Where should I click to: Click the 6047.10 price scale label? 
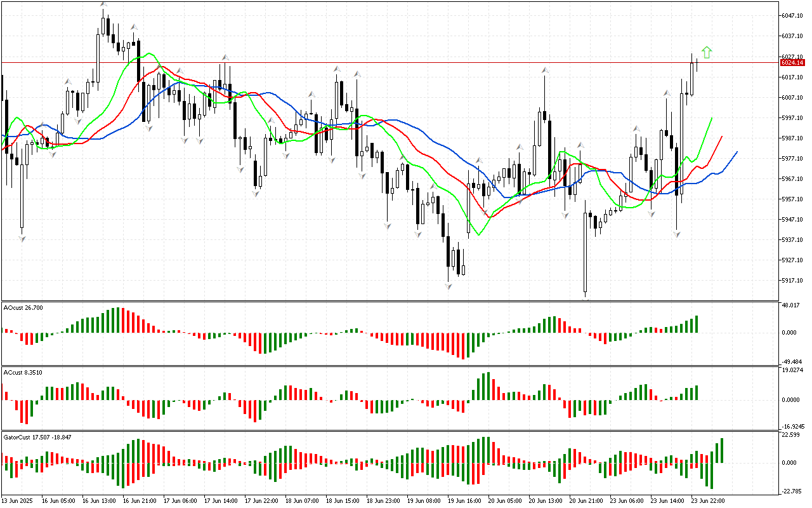(x=793, y=15)
